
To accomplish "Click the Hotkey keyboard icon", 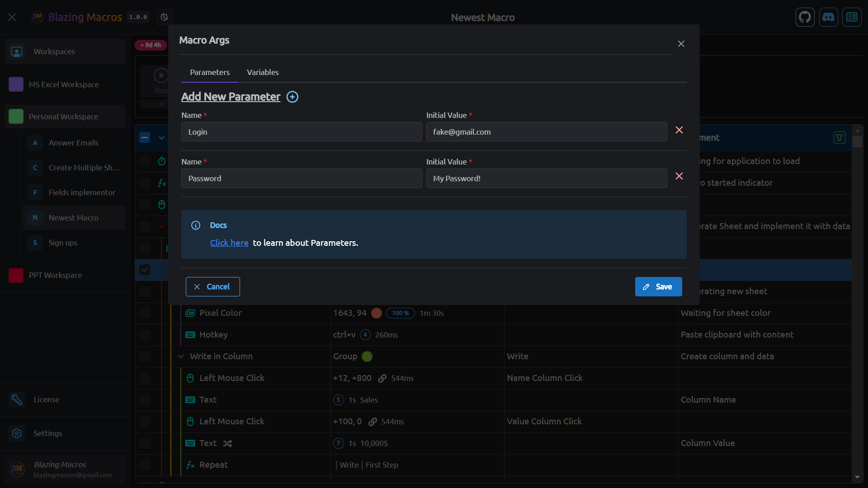I will (x=190, y=335).
